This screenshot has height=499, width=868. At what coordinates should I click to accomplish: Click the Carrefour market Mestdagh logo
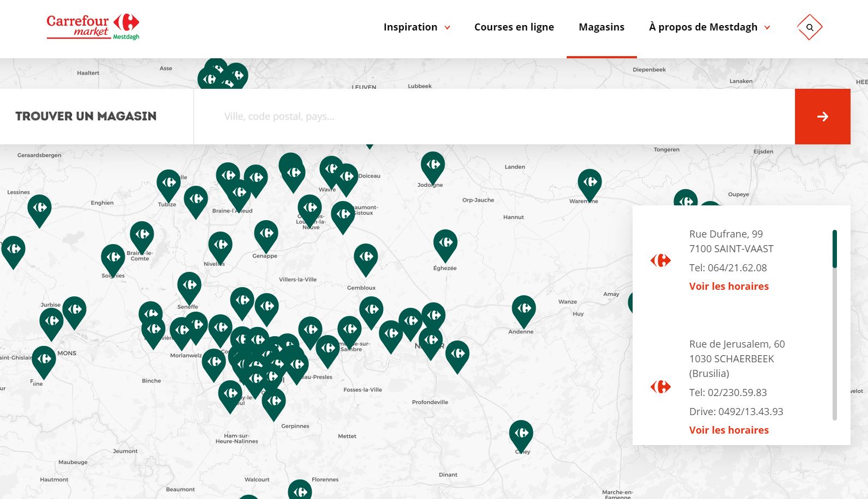93,27
